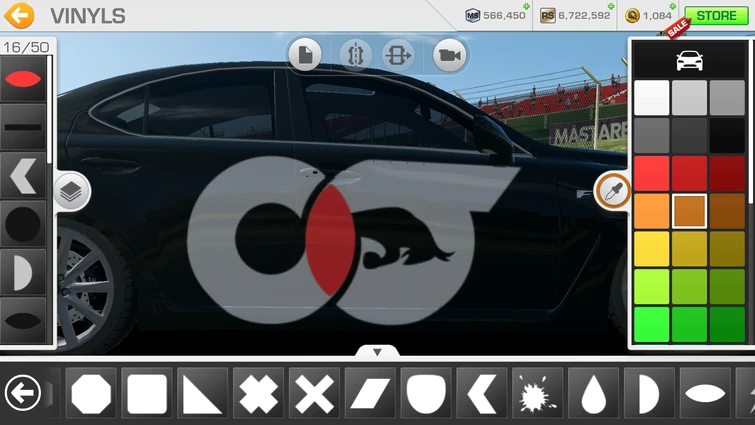Pick the dark red swatch
Screen dimensions: 755x425
click(727, 173)
